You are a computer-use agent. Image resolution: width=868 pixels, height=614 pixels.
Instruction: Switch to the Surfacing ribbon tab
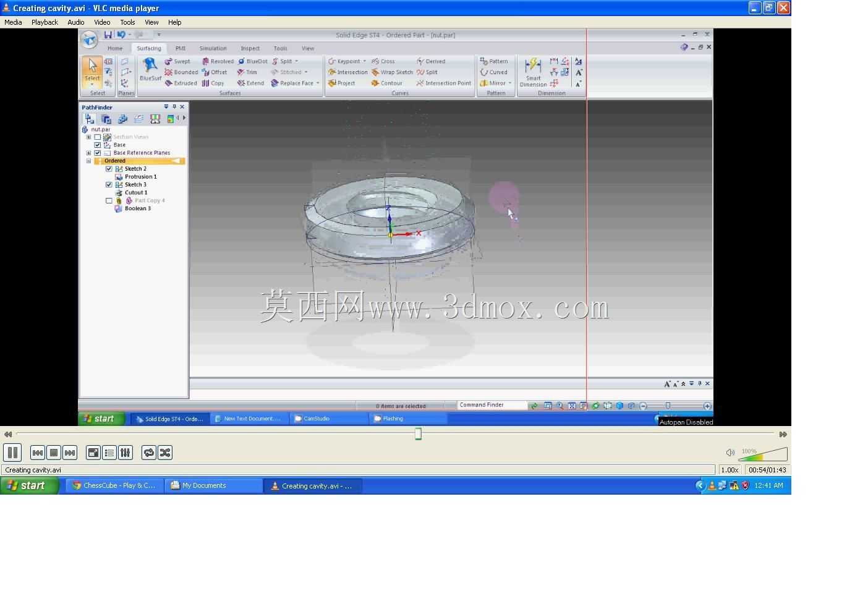pos(149,48)
